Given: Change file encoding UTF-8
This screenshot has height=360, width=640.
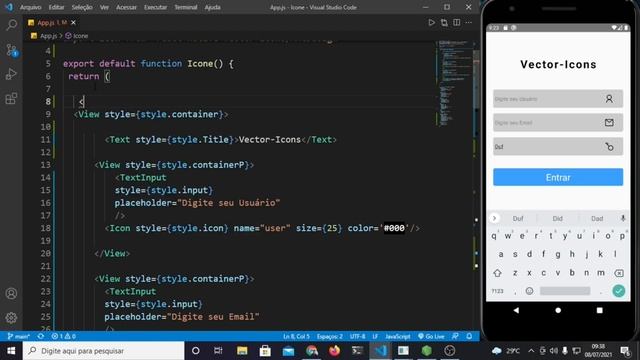Looking at the screenshot, I should pyautogui.click(x=358, y=336).
